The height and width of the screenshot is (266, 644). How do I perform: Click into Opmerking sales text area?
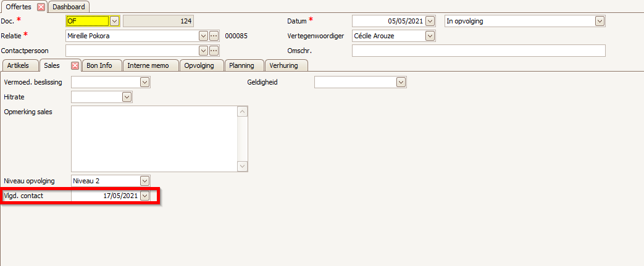[x=154, y=139]
